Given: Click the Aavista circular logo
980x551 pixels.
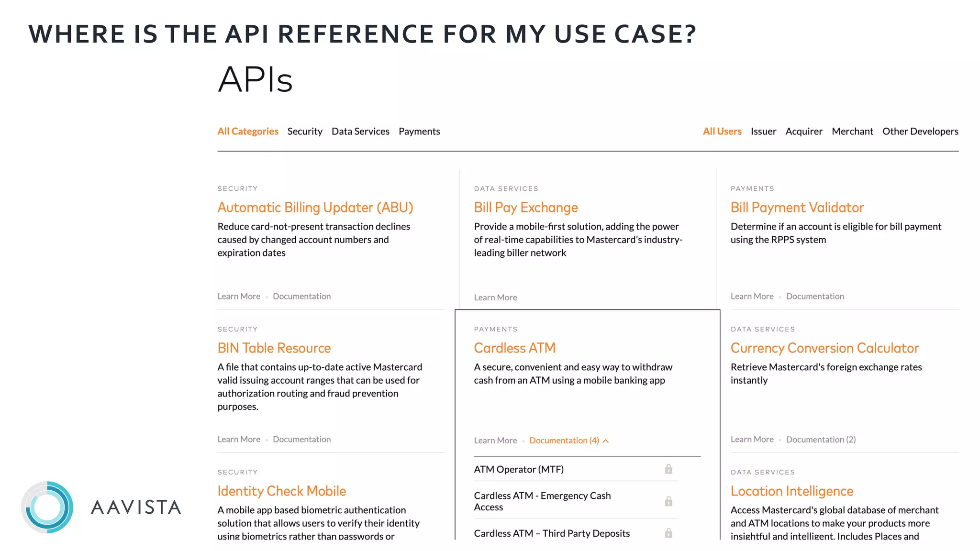Looking at the screenshot, I should 47,507.
